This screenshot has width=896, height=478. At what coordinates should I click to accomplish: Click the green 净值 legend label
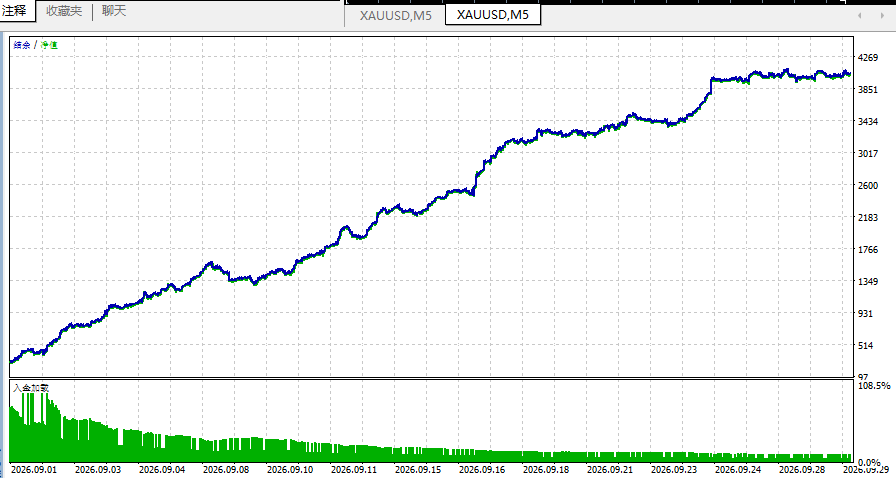tap(50, 45)
